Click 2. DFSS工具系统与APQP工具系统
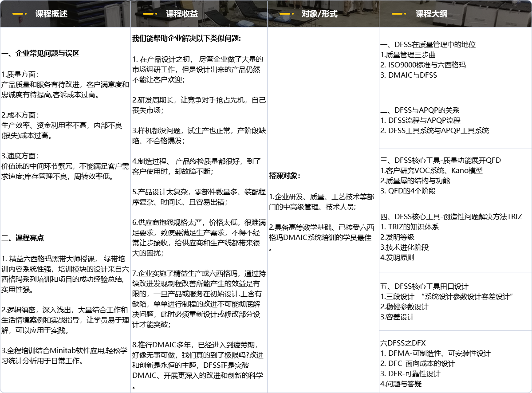Image resolution: width=532 pixels, height=393 pixels. pos(434,130)
